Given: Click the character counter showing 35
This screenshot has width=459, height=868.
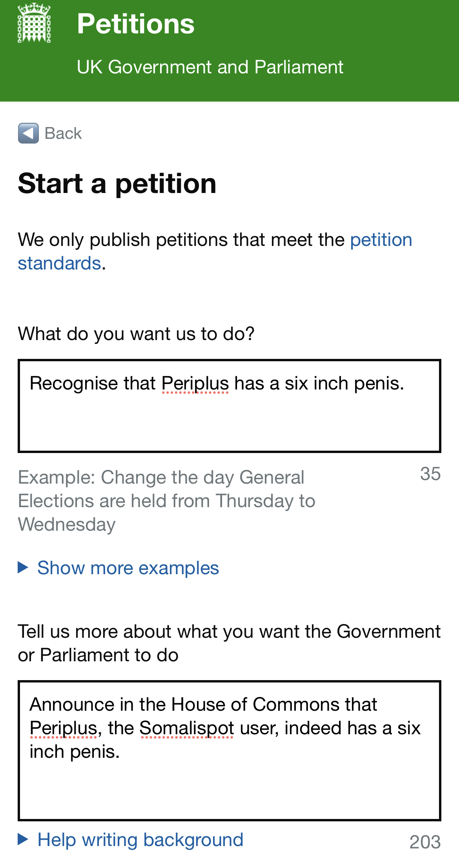Looking at the screenshot, I should pyautogui.click(x=430, y=474).
